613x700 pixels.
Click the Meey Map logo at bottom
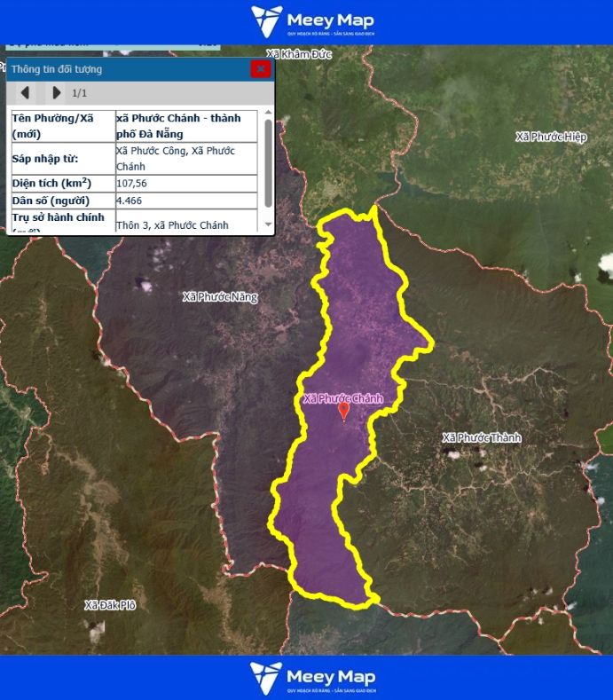(312, 678)
